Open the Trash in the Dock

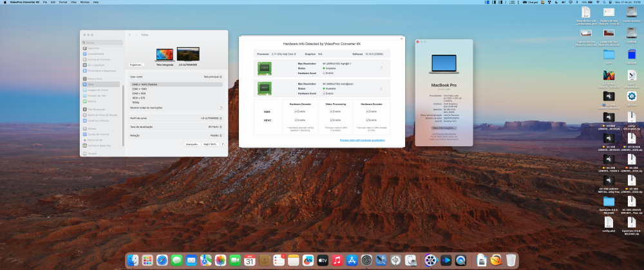coord(511,260)
